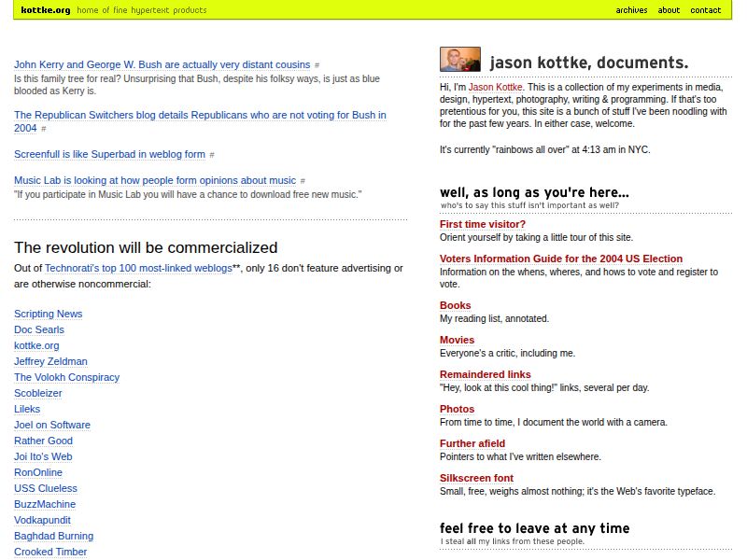Visit RonOnline weblog
Screen dimensions: 747x560
coord(38,472)
